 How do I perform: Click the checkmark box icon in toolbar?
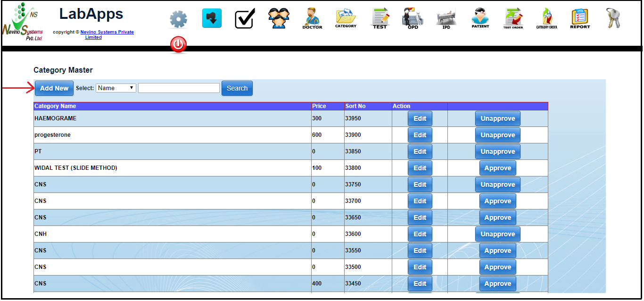coord(245,19)
